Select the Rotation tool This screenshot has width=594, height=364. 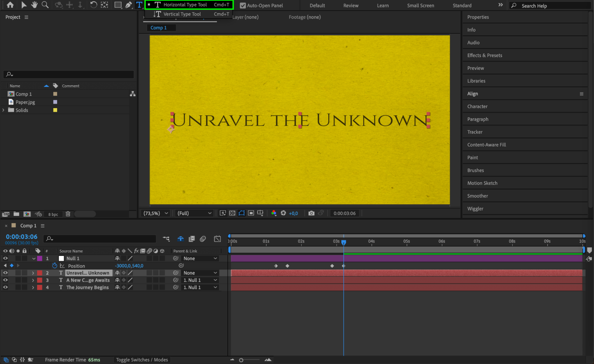[x=93, y=5]
